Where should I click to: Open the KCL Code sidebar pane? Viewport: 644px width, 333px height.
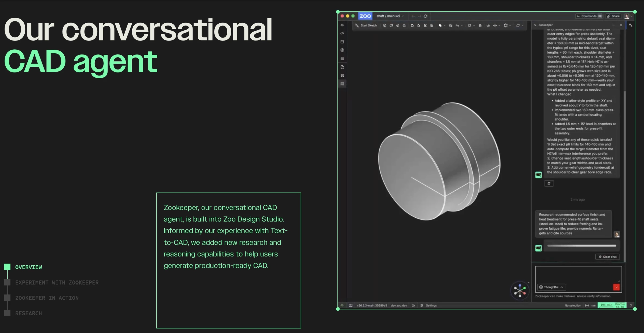click(342, 34)
